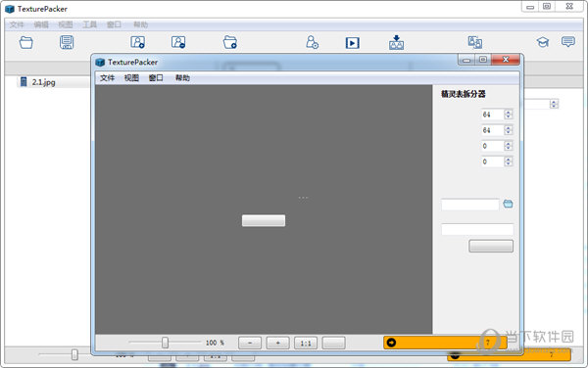Click the second 64 value field
Image resolution: width=588 pixels, height=368 pixels.
pos(493,130)
